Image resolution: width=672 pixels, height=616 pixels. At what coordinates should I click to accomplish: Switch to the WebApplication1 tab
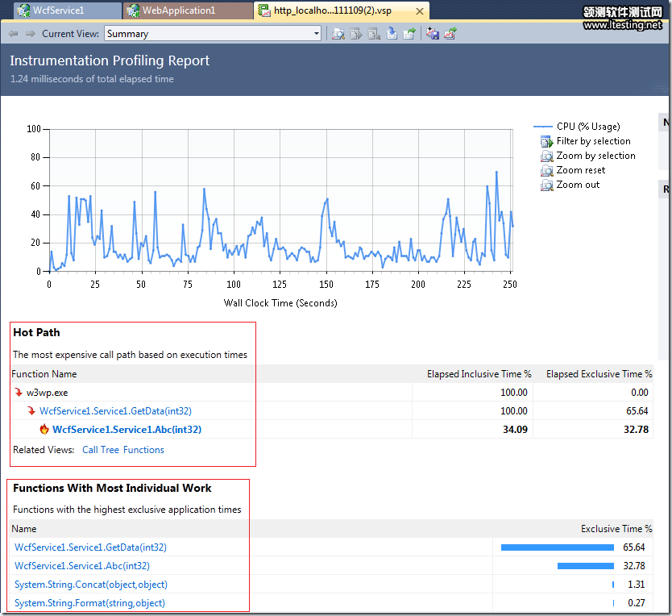[x=188, y=10]
